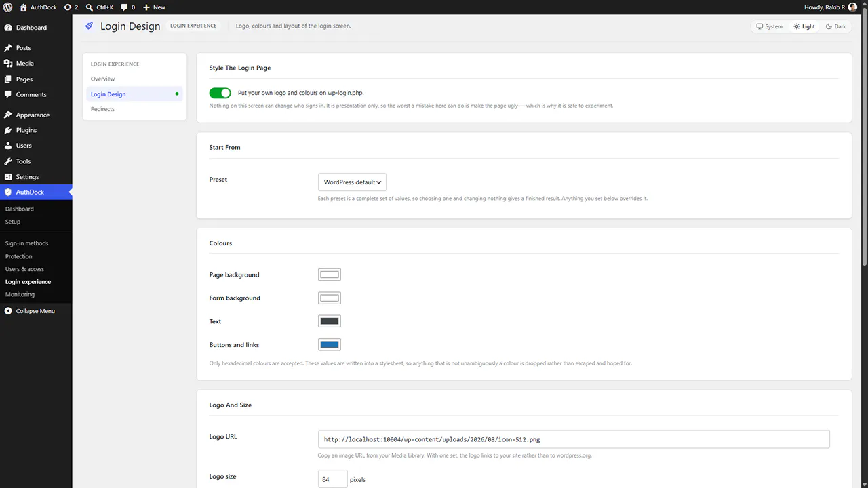868x488 pixels.
Task: Click the Collapse Menu arrow icon
Action: (8, 311)
